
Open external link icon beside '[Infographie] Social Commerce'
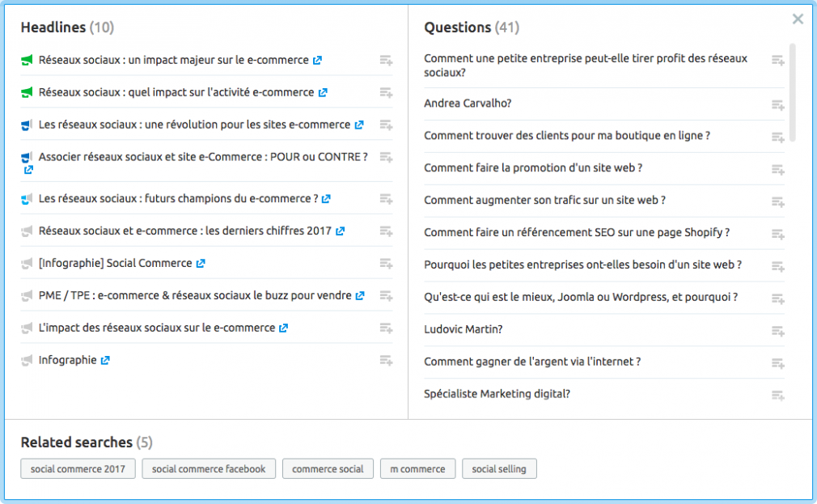coord(201,264)
